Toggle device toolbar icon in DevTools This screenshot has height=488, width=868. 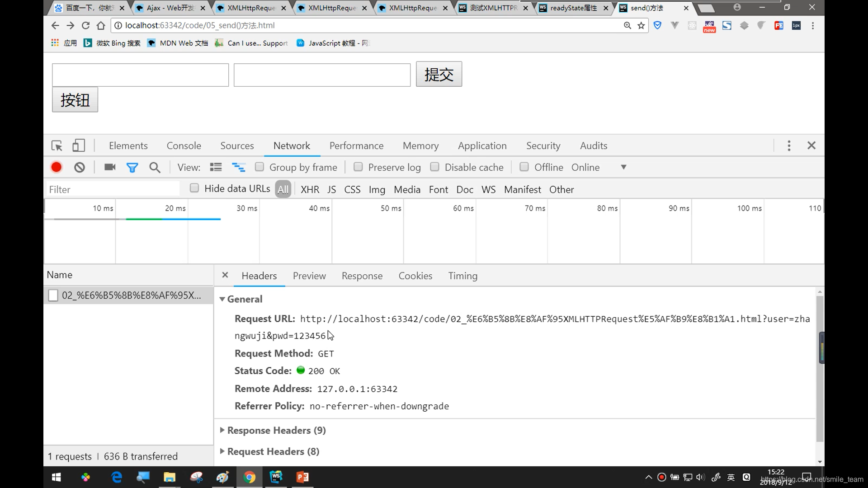point(79,145)
